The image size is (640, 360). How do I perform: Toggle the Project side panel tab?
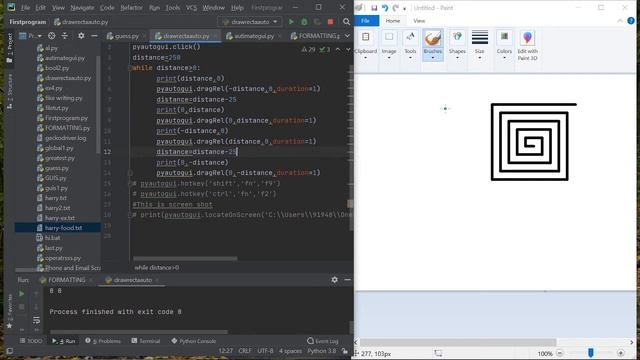[x=9, y=48]
